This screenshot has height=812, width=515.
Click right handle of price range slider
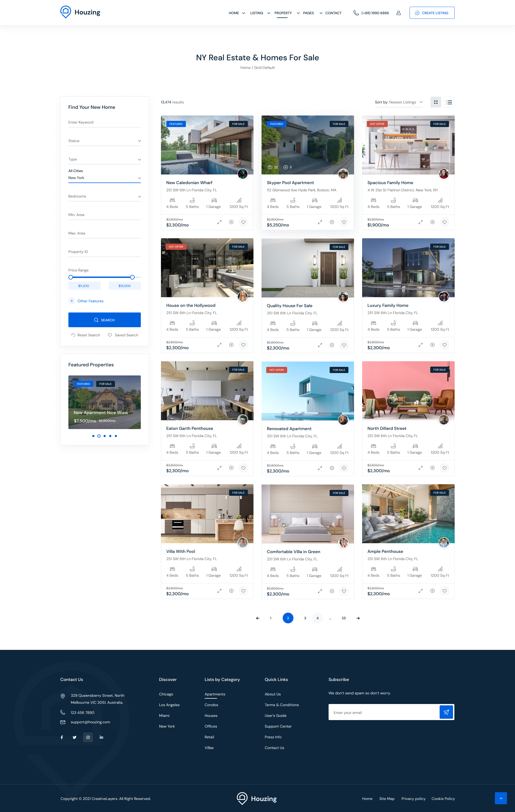point(132,277)
